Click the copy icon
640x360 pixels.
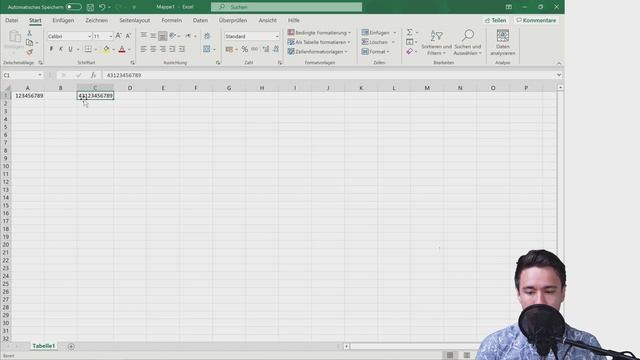click(29, 42)
